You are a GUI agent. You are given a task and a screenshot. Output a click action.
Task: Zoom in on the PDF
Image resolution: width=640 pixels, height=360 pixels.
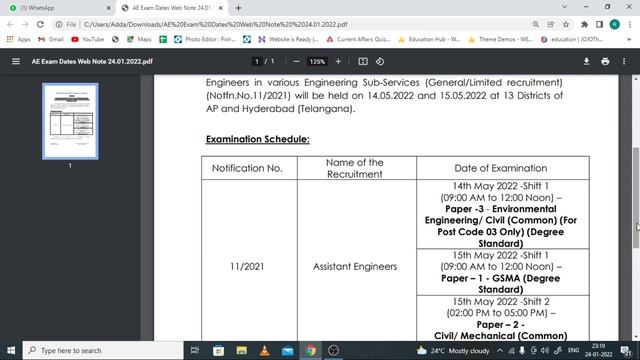[338, 61]
